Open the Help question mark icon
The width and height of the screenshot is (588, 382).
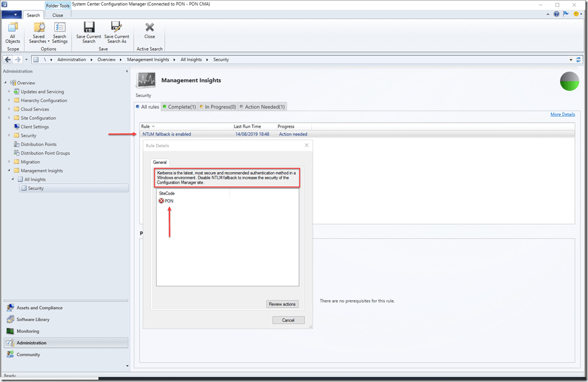(x=556, y=14)
